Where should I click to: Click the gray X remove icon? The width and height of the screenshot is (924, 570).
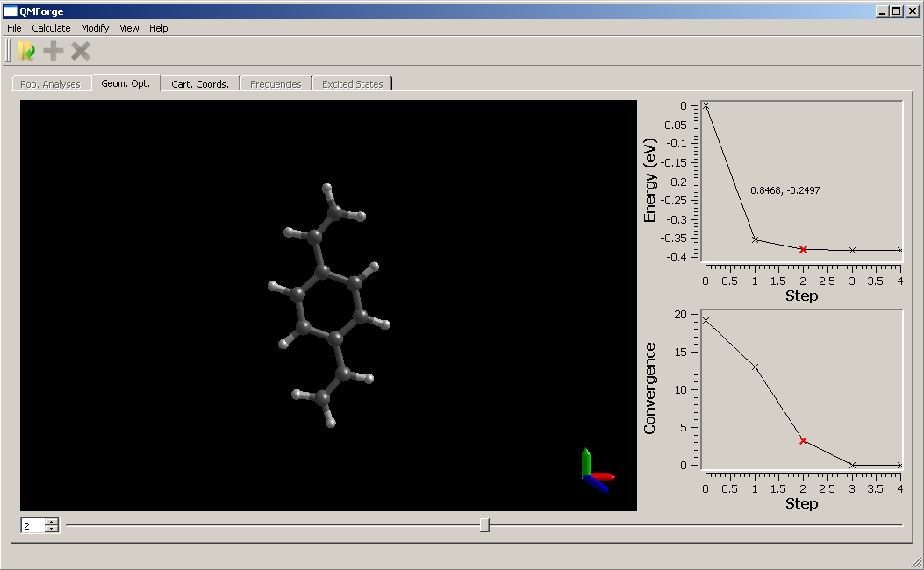(x=81, y=52)
